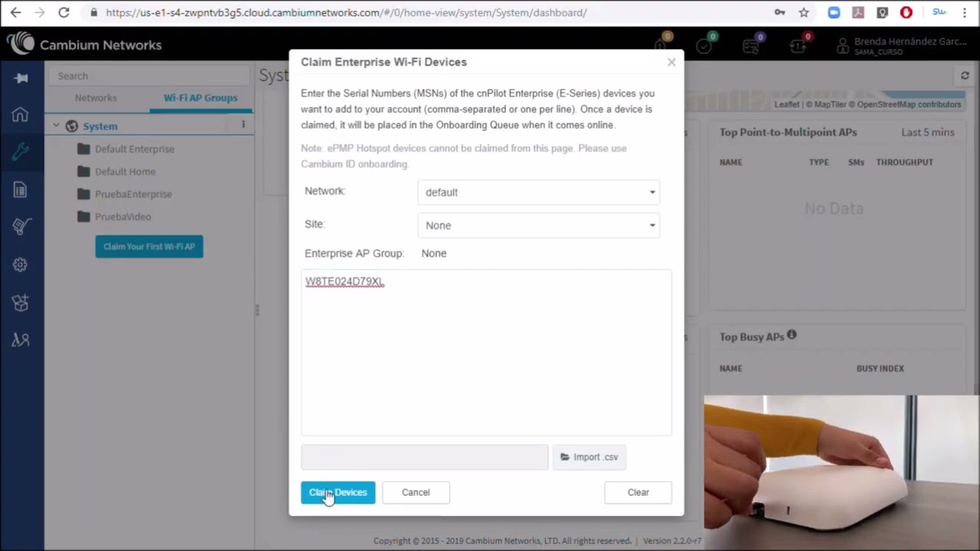The height and width of the screenshot is (551, 980).
Task: Click the Leaflet map attribution link
Action: tap(786, 104)
